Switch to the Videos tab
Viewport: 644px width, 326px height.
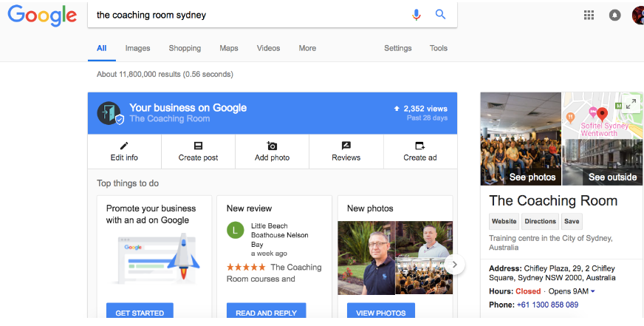[268, 48]
